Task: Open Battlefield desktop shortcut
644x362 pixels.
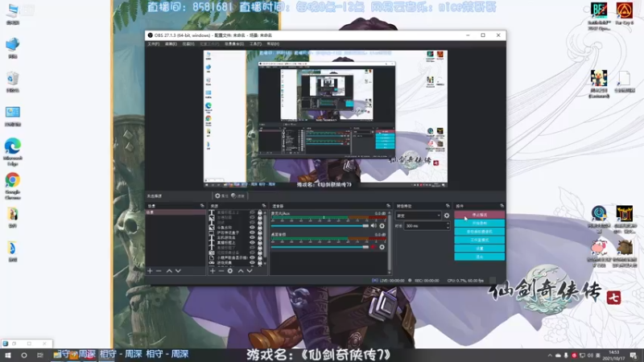Action: click(599, 16)
